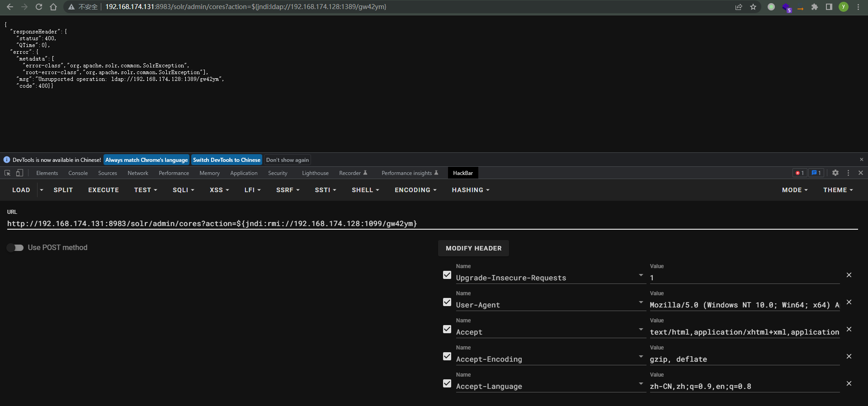Screen dimensions: 868x406
Task: Delete the Accept-Encoding header row
Action: click(x=849, y=356)
